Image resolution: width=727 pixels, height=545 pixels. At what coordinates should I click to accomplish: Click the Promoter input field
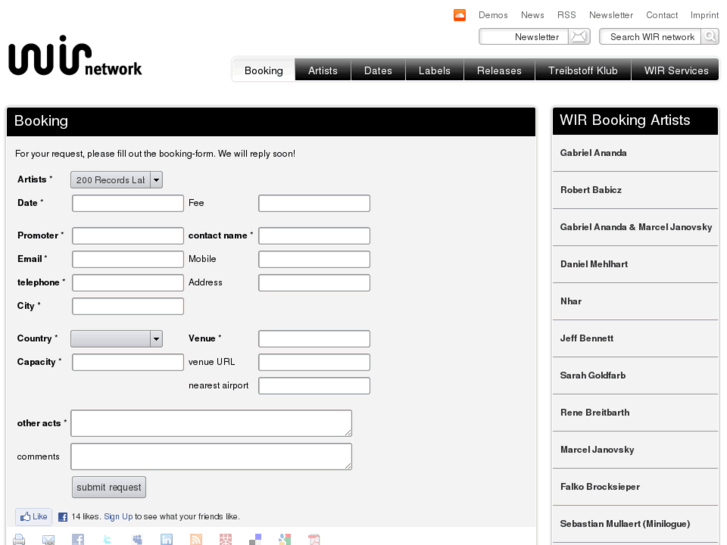pyautogui.click(x=128, y=236)
